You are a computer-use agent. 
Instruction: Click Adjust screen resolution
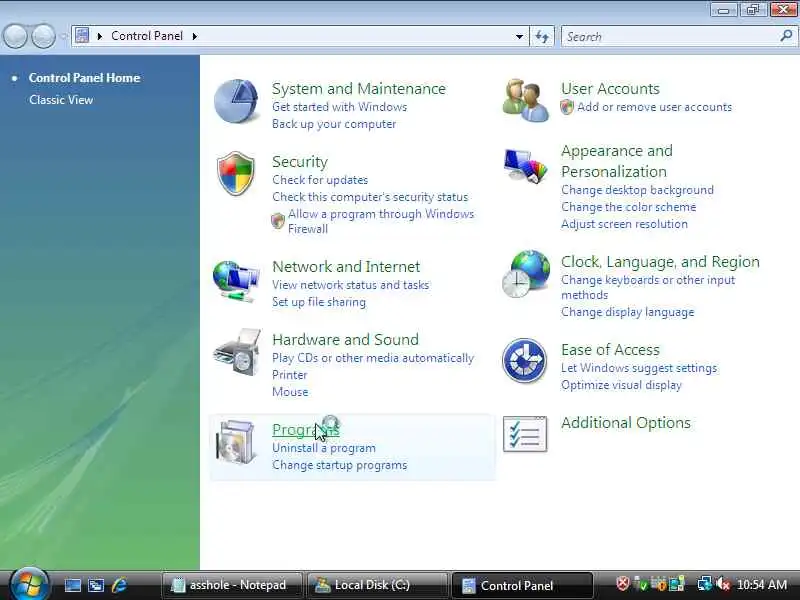[624, 224]
